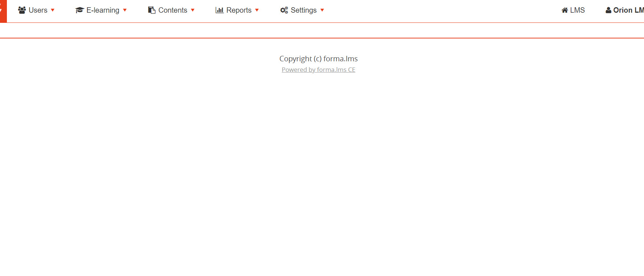Select the Reports menu label

[239, 10]
